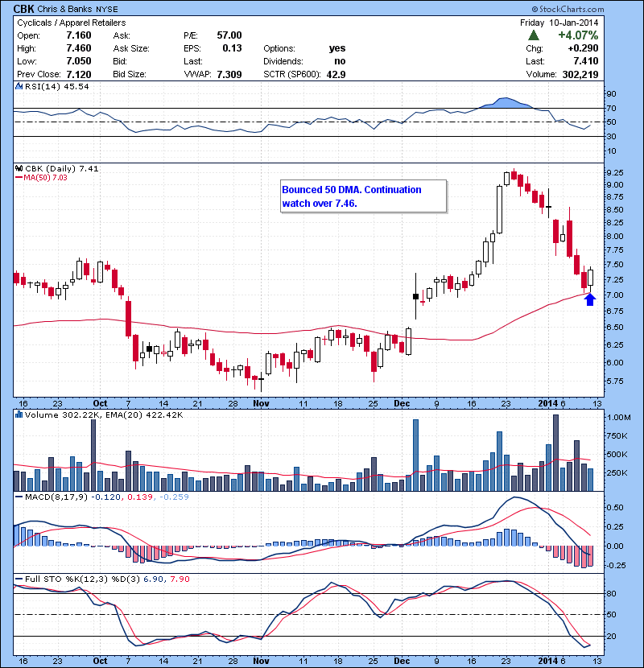This screenshot has height=668, width=644.
Task: Click the Oct label on the price chart axis
Action: click(x=100, y=403)
